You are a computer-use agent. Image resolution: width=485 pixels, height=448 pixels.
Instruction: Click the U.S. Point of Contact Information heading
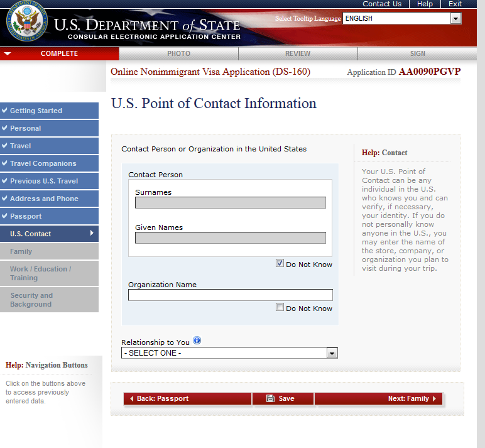coord(214,104)
